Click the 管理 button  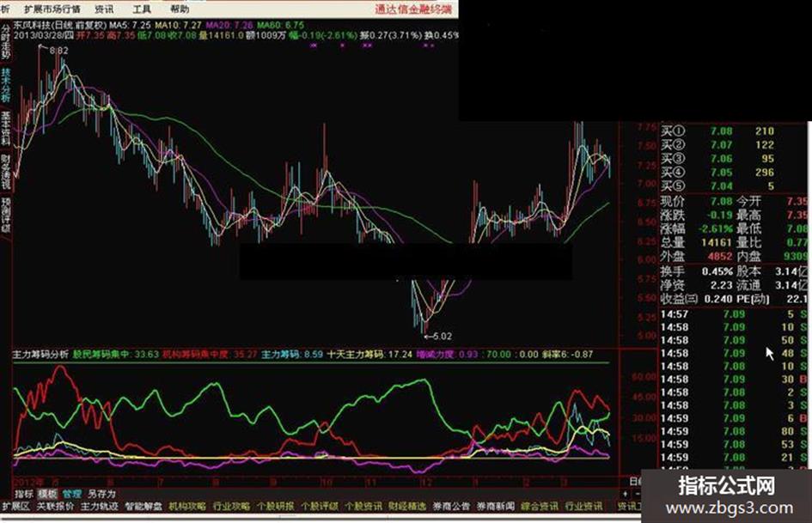click(72, 494)
